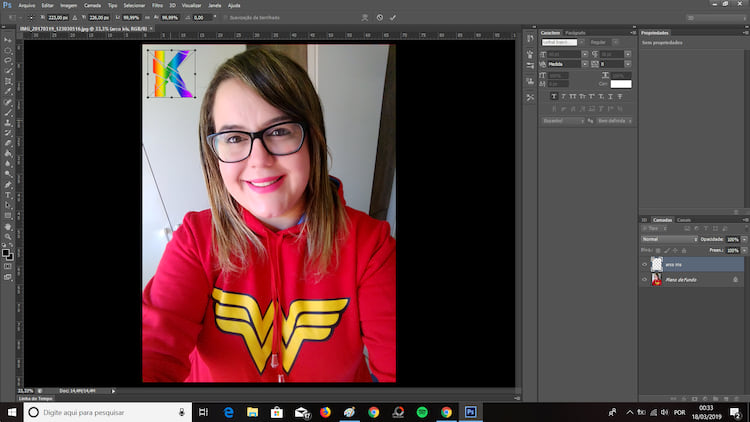
Task: Switch to the Parágrafo tab
Action: click(575, 32)
